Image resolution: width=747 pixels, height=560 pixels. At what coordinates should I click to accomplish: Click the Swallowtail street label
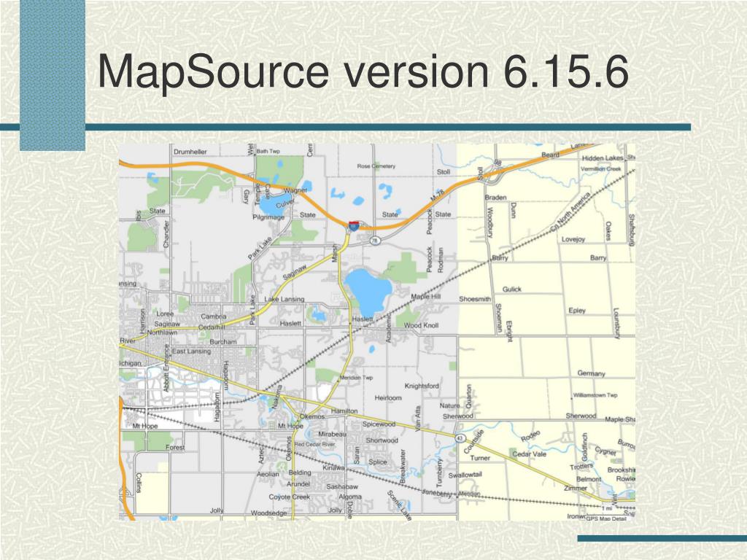coord(465,475)
